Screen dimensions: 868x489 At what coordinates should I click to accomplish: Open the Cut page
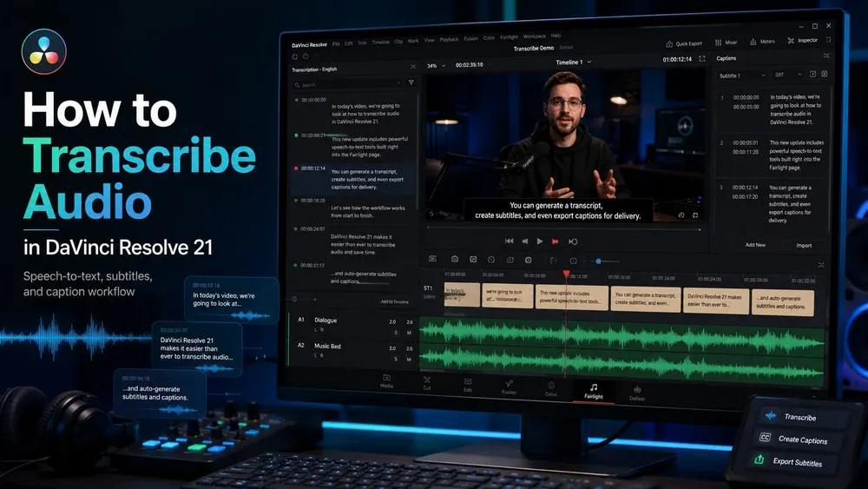point(427,383)
